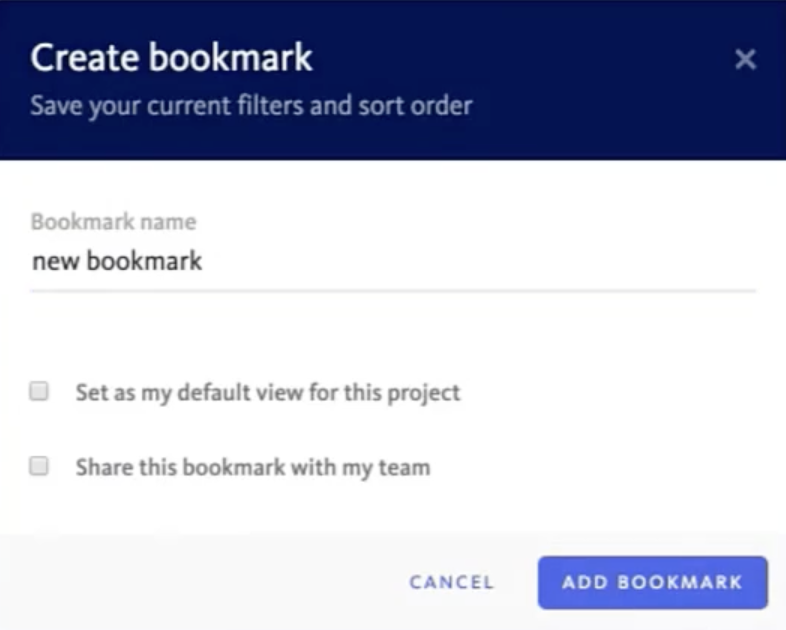Select the 'Set as my default view for this project' label
Image resolution: width=786 pixels, height=630 pixels.
coord(268,393)
